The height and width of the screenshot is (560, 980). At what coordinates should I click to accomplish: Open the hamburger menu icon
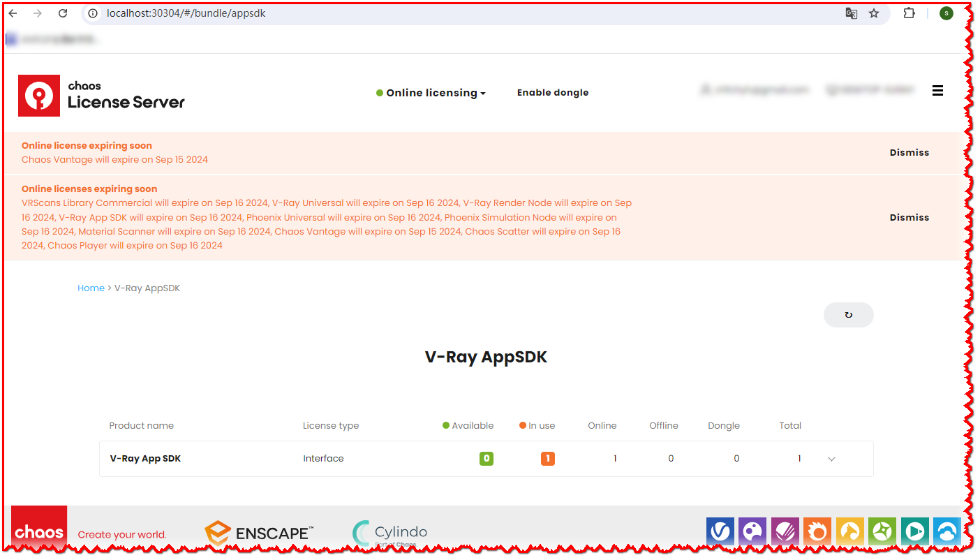point(937,91)
